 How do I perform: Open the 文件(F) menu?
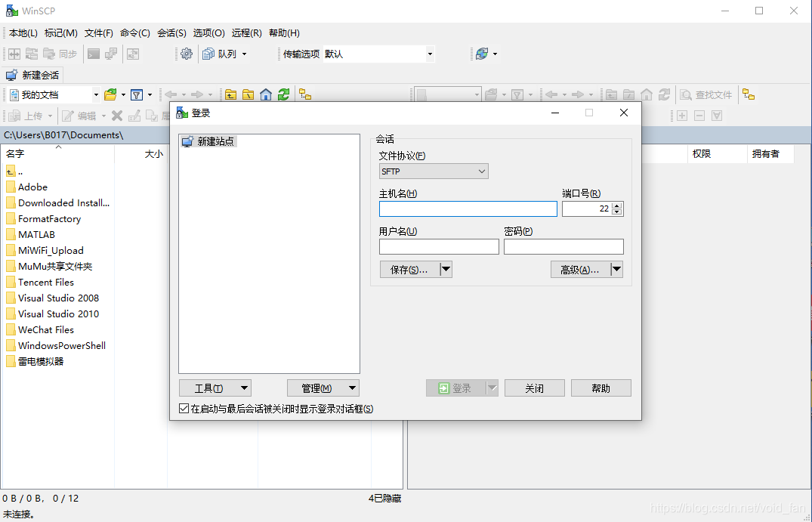click(99, 33)
